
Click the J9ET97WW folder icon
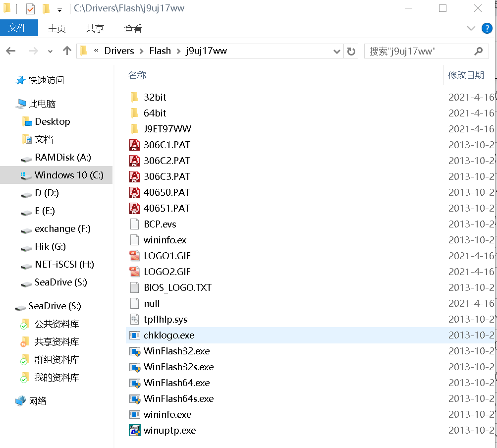click(x=134, y=129)
